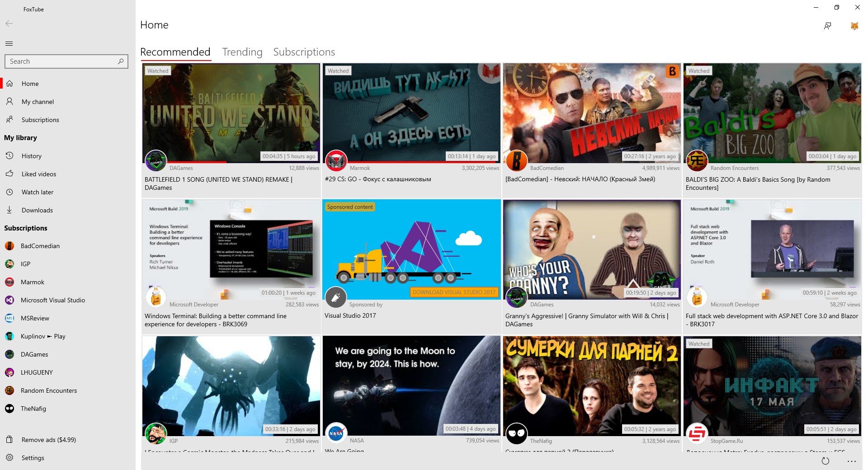868x470 pixels.
Task: Click Remove ads ($4.99)
Action: coord(68,440)
